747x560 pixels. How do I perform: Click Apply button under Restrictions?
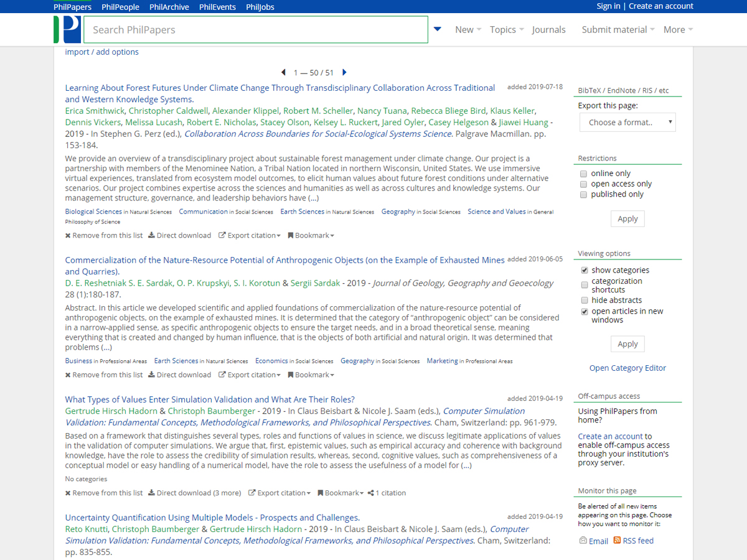pyautogui.click(x=627, y=218)
